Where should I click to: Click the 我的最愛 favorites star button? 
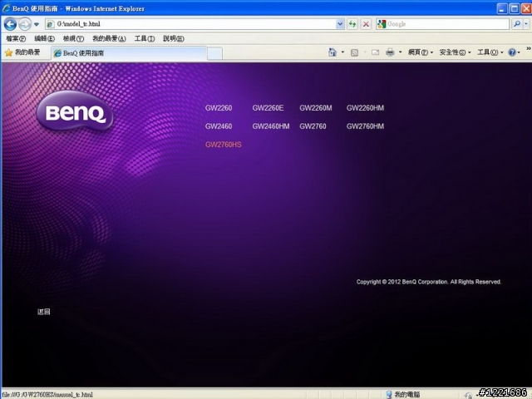pos(22,52)
